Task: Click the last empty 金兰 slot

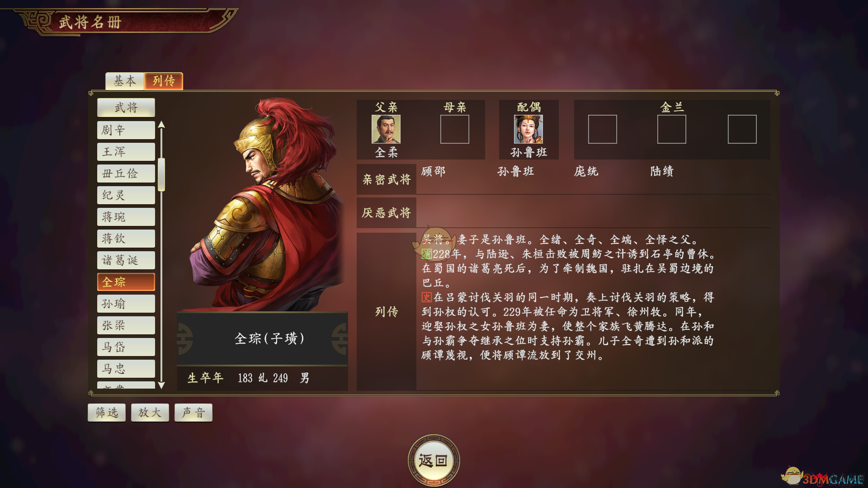Action: point(742,129)
